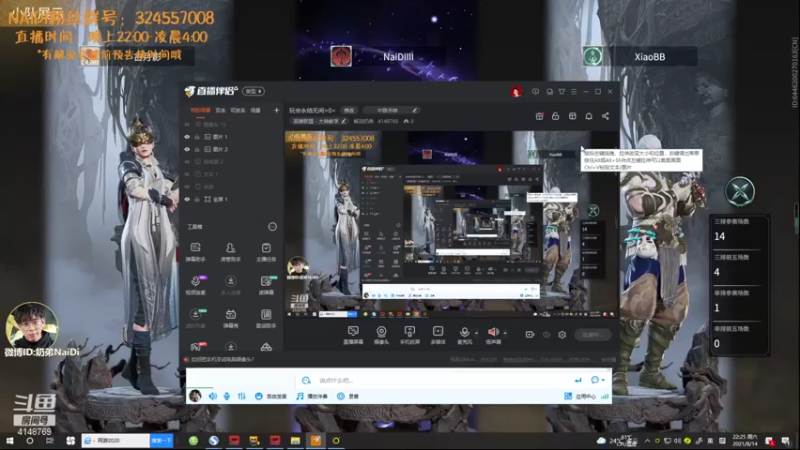Open the chat bubble dropdown in chat window
Image resolution: width=800 pixels, height=450 pixels.
(597, 380)
